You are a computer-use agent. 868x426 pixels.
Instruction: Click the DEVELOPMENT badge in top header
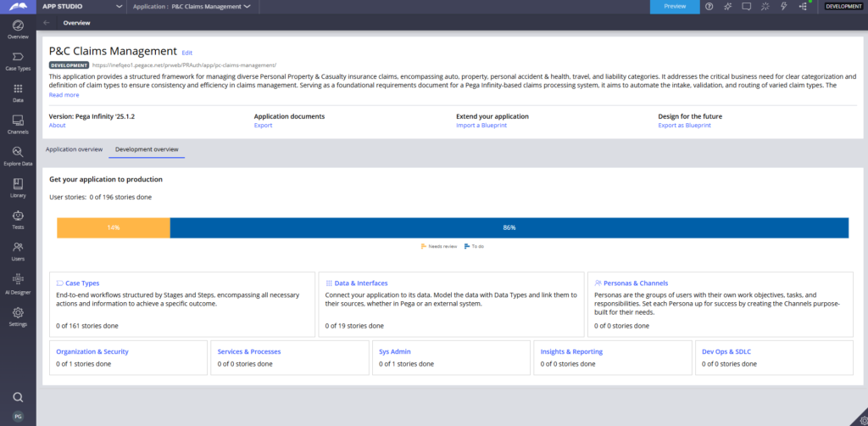coord(843,7)
